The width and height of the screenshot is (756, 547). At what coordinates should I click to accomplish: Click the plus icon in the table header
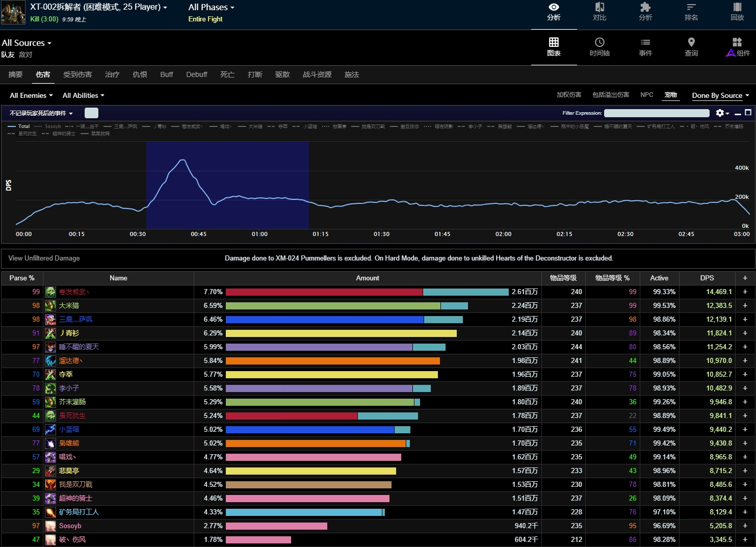pyautogui.click(x=745, y=278)
